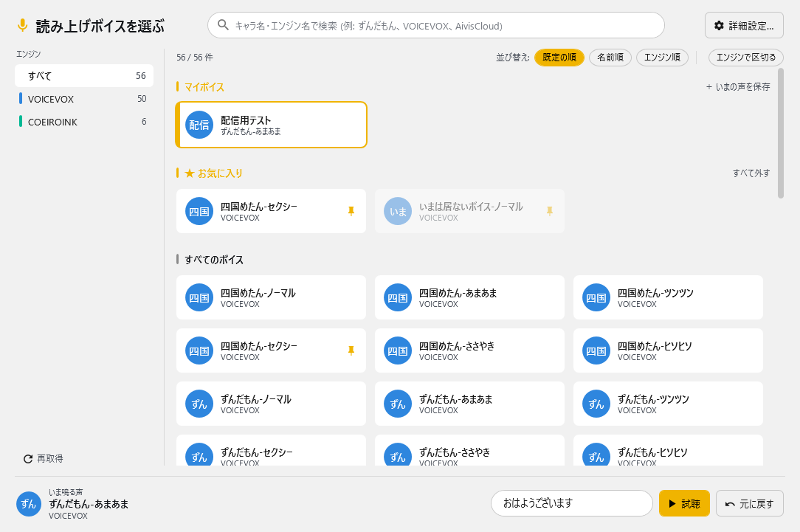Toggle pin on 四国めたん-セクシー in all voices

(x=351, y=350)
